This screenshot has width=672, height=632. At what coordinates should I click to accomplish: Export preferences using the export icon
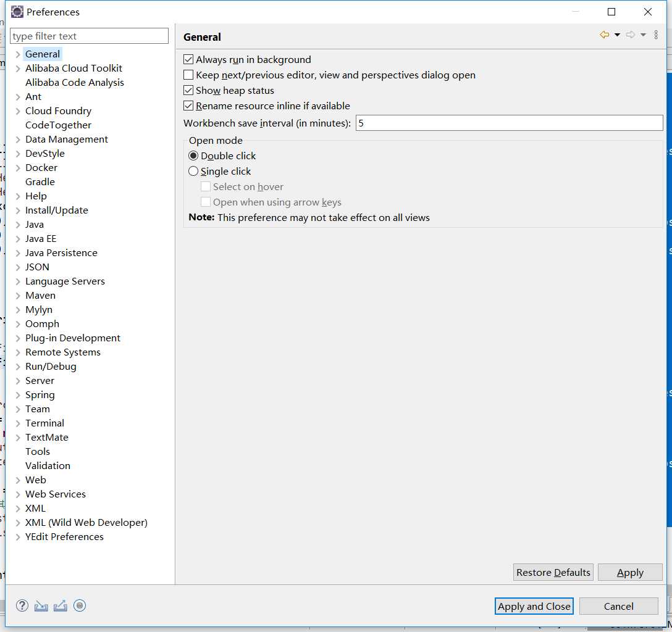tap(60, 605)
